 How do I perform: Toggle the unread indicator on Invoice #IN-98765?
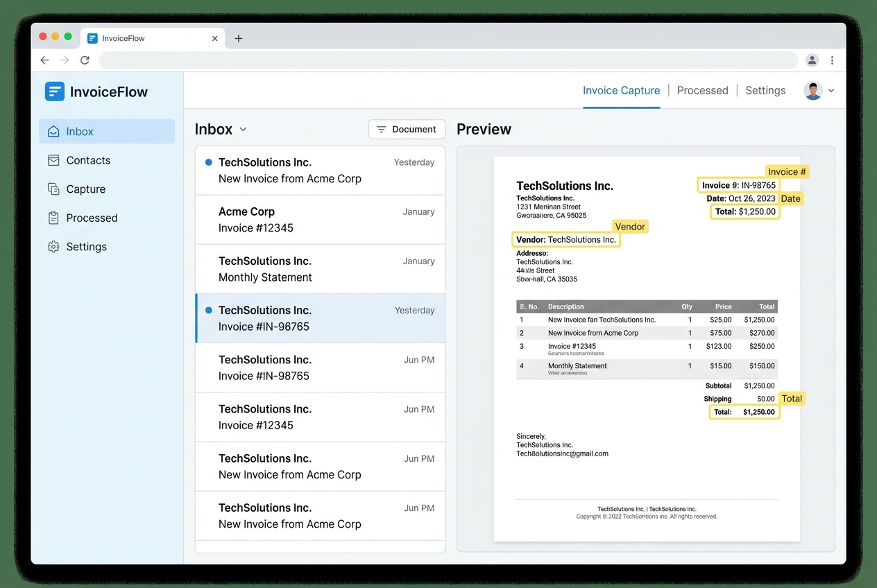click(x=209, y=310)
